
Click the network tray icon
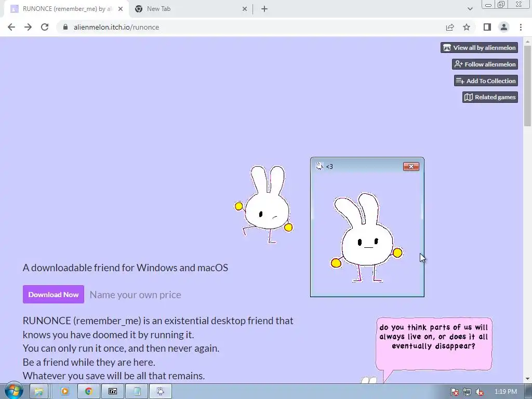(x=467, y=392)
